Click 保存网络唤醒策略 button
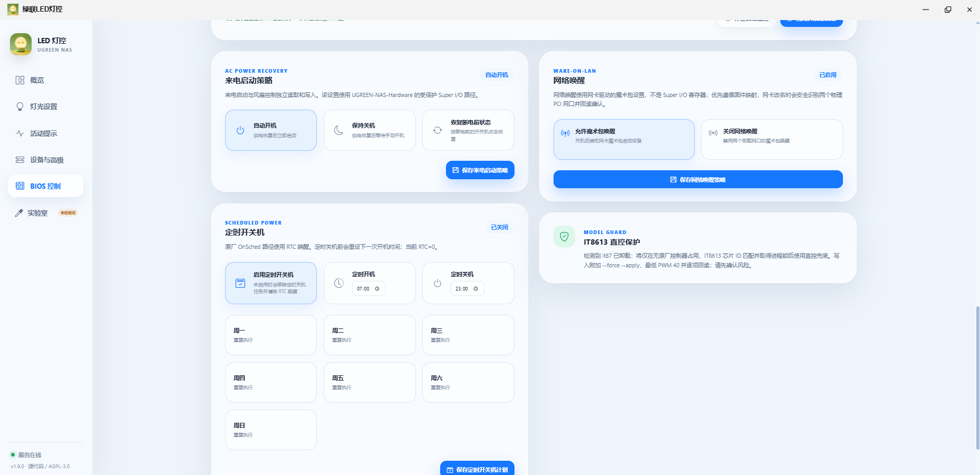980x475 pixels. 698,179
